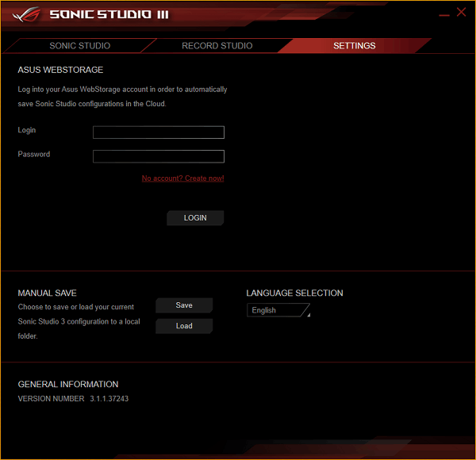
Task: Select version number 3.1.1.37243 text
Action: [109, 398]
